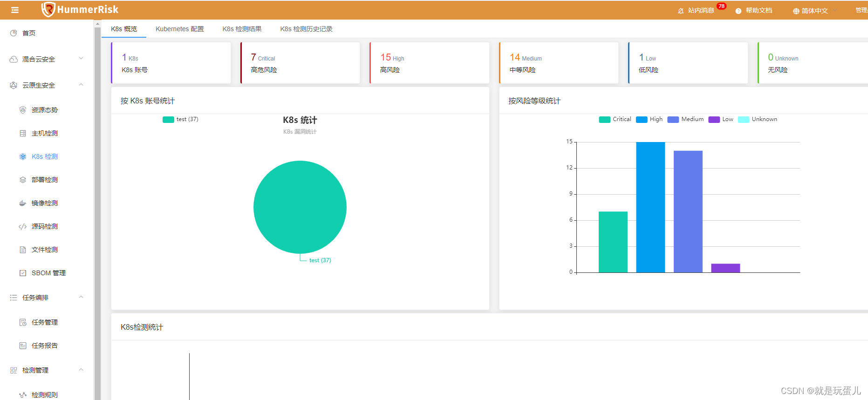The image size is (868, 400).
Task: Click the 任务管理 task icon
Action: point(23,322)
